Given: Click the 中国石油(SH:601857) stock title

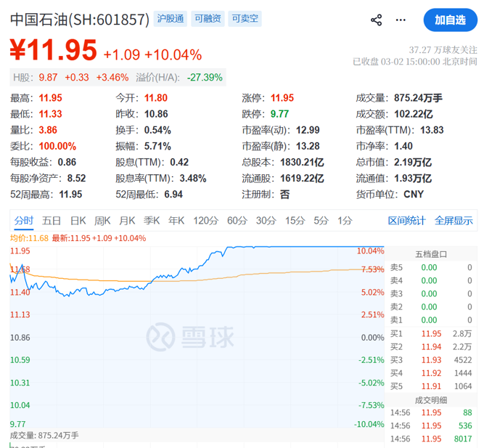Looking at the screenshot, I should point(80,20).
